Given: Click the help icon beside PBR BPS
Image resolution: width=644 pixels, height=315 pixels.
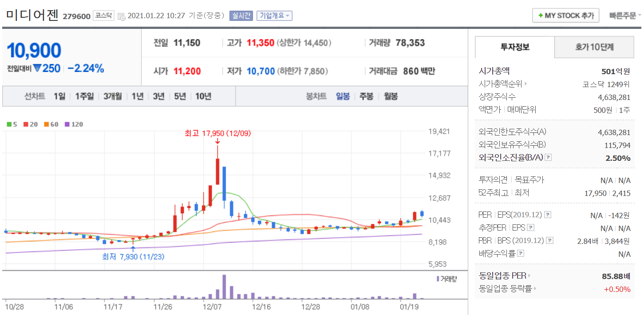Looking at the screenshot, I should coord(550,241).
